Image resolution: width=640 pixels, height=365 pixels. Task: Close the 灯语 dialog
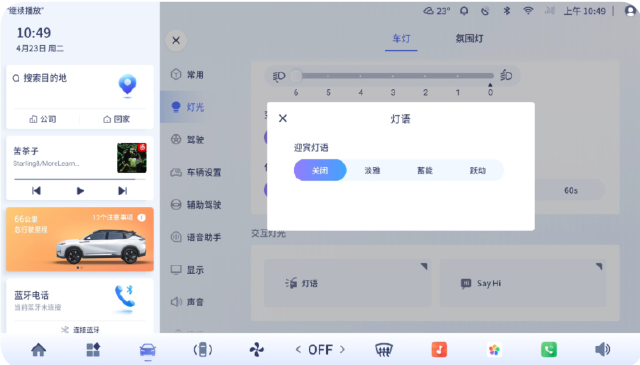pos(283,118)
